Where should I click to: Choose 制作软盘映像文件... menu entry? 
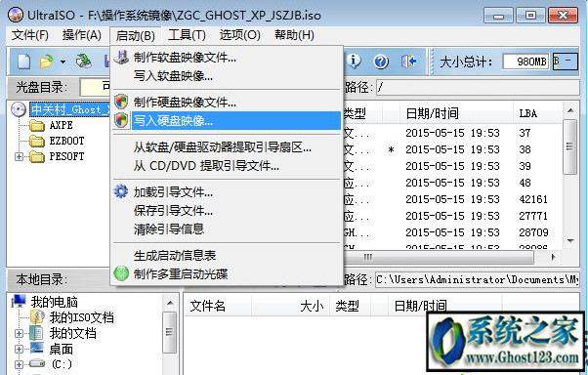coord(227,58)
